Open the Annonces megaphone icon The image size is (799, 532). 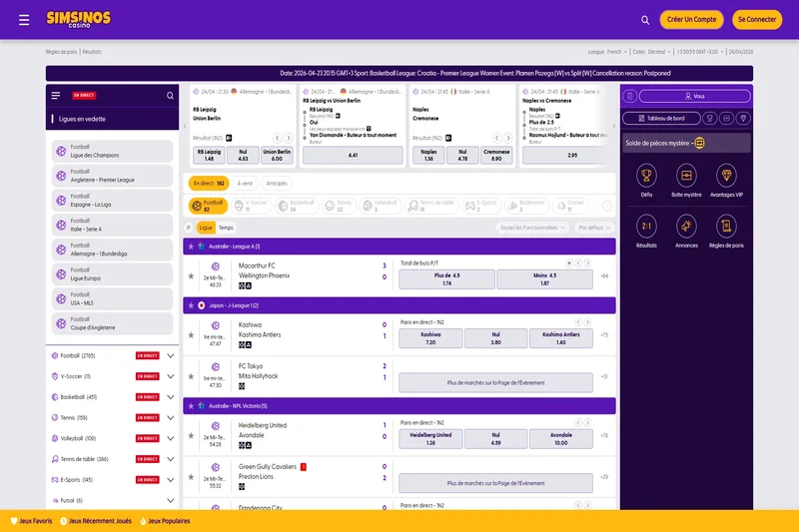(x=686, y=226)
